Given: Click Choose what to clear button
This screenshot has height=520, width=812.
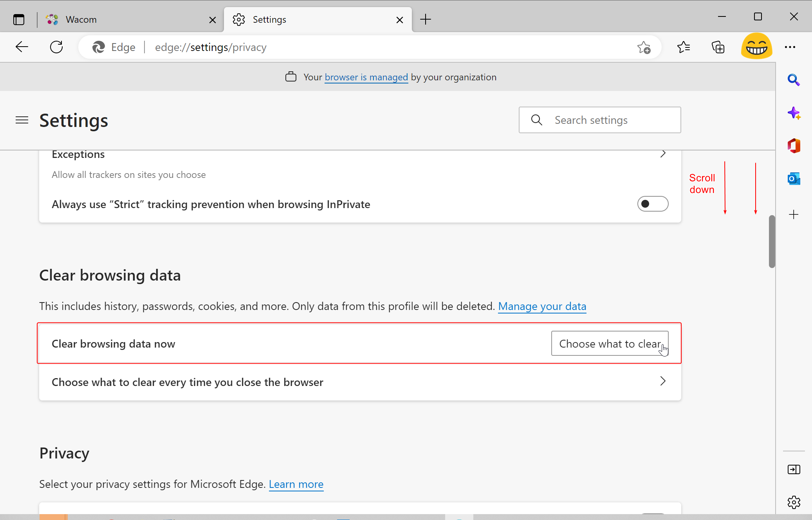Looking at the screenshot, I should point(610,344).
